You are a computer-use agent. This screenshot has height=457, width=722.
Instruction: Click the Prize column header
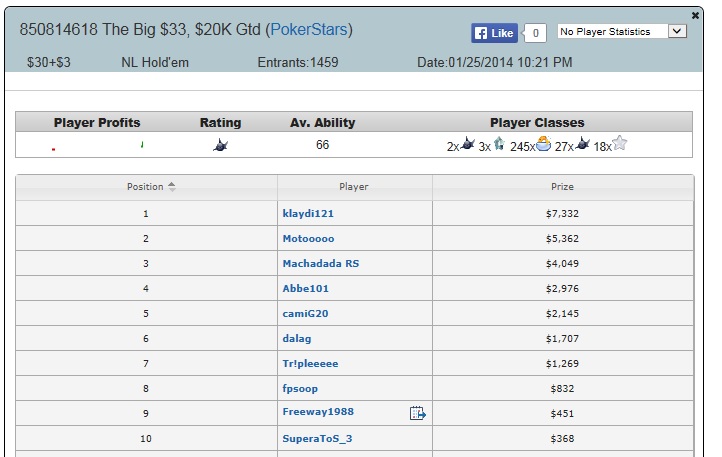[x=562, y=187]
